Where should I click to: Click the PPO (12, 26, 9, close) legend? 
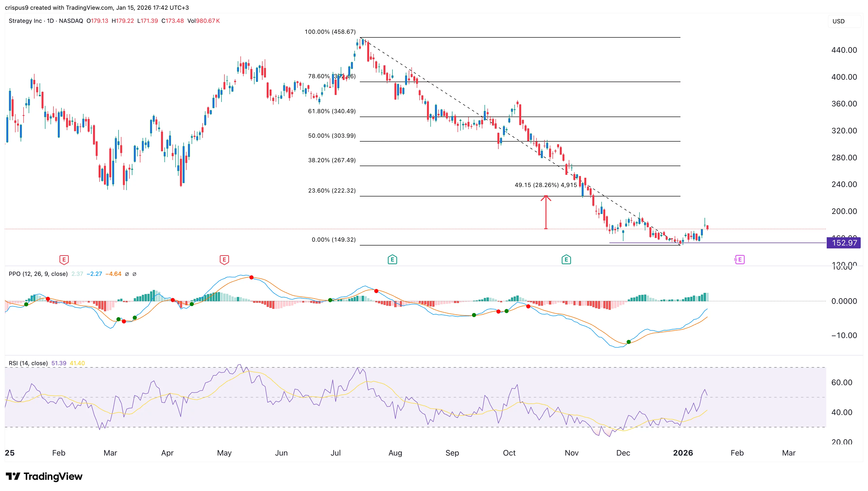38,274
